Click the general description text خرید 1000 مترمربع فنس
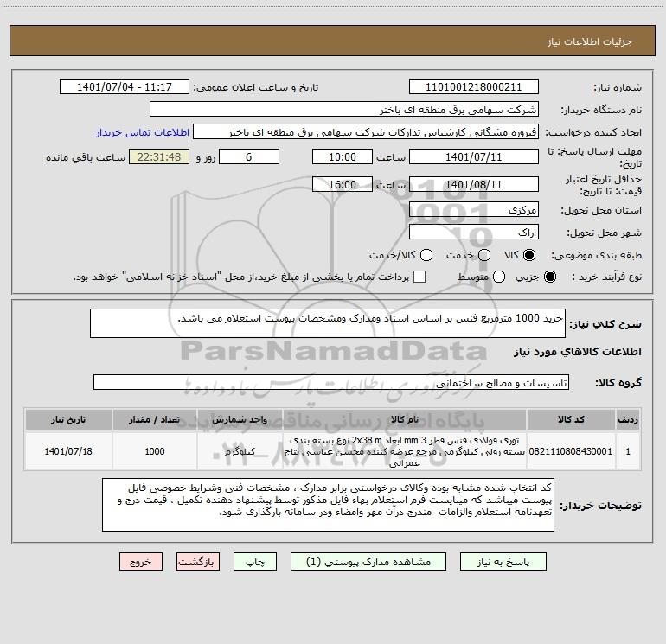 click(x=328, y=323)
